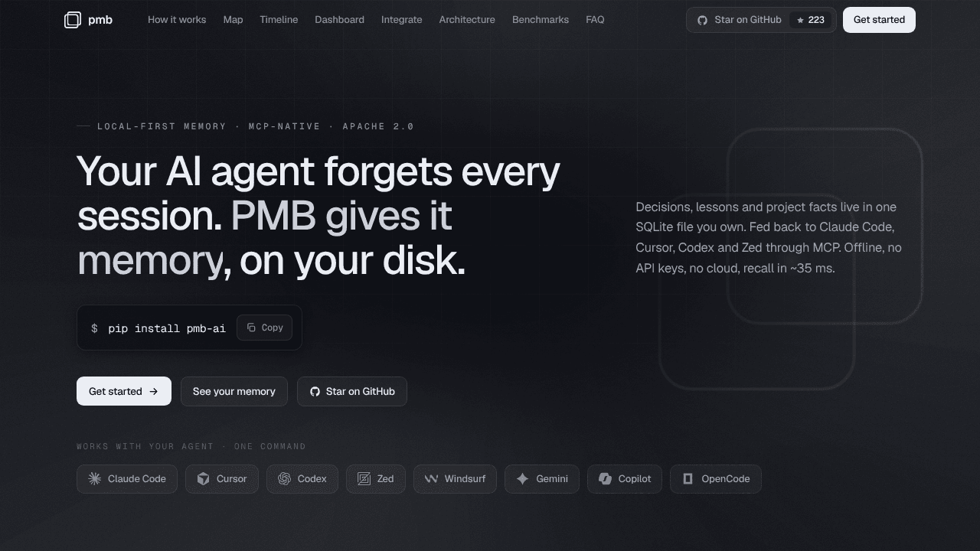The image size is (980, 551).
Task: Click the star count badge showing 223
Action: [811, 20]
